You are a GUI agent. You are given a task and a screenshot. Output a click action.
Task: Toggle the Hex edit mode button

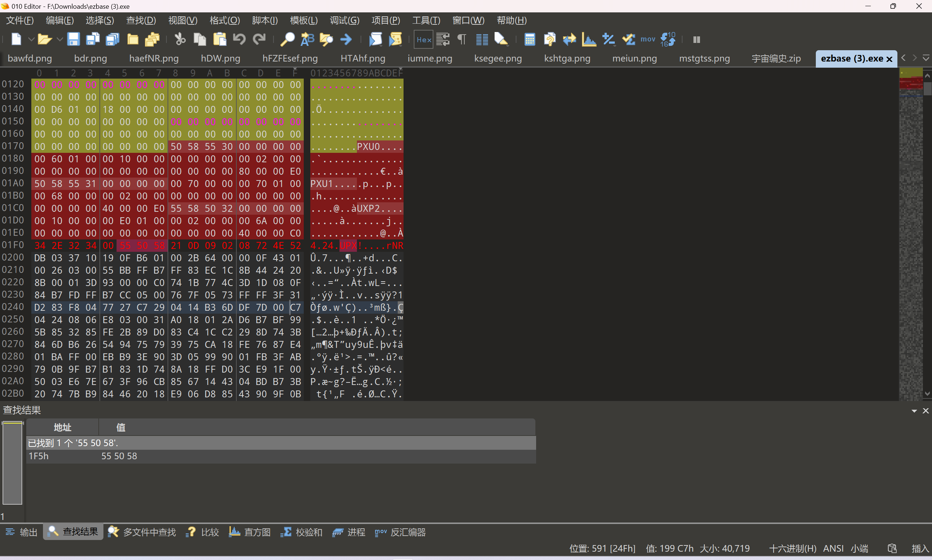[x=424, y=39]
